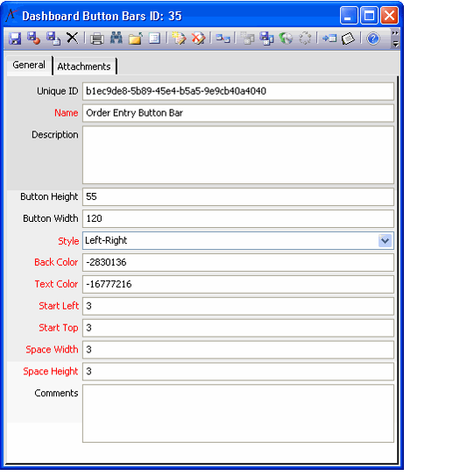Click the notepad with red X icon
460x476 pixels.
coord(198,39)
